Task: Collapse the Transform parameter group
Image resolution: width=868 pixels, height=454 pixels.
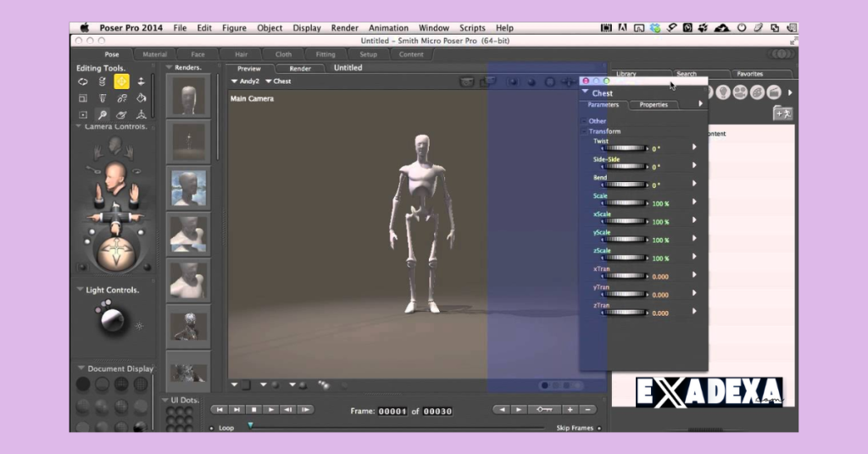Action: click(583, 131)
